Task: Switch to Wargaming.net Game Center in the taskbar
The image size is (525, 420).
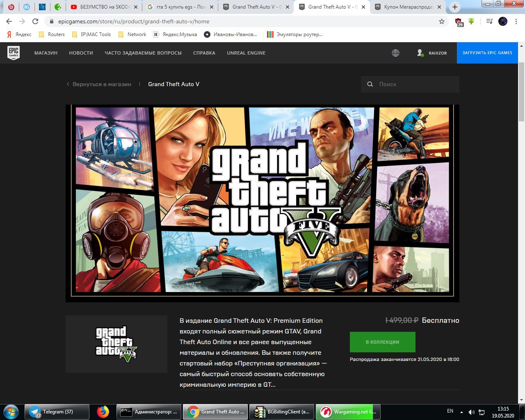Action: (349, 412)
